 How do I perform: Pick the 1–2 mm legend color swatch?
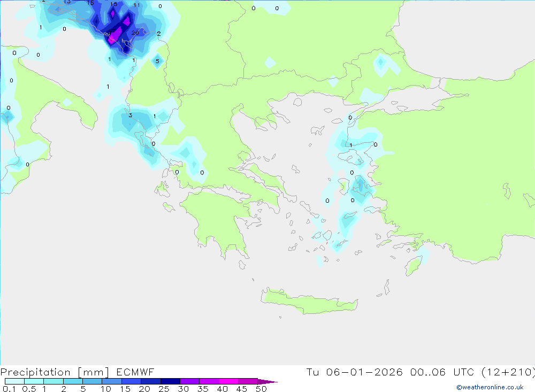(53, 381)
